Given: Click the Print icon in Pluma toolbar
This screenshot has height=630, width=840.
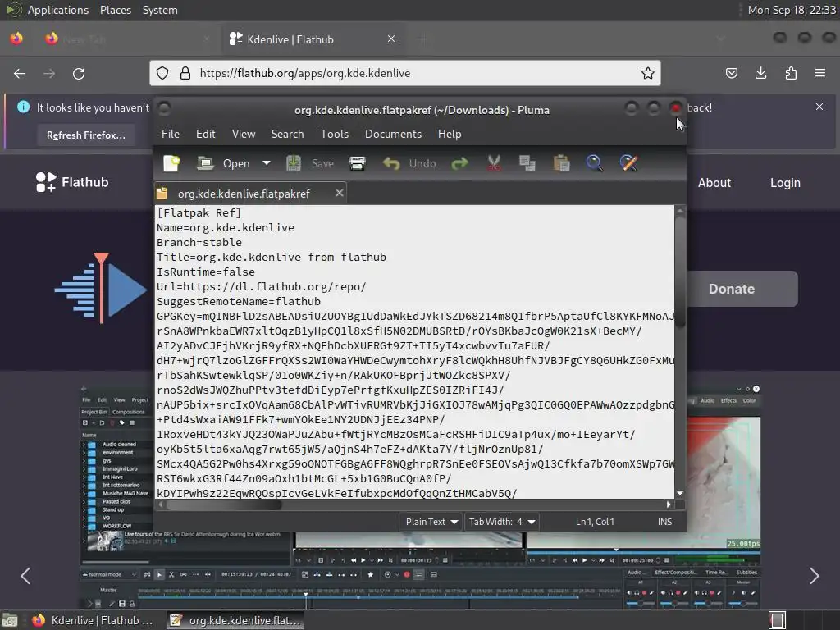Looking at the screenshot, I should pos(358,163).
